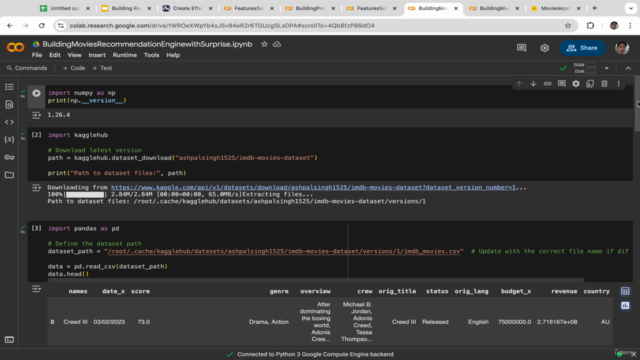Click the Share button
Image resolution: width=640 pixels, height=360 pixels.
pos(582,48)
